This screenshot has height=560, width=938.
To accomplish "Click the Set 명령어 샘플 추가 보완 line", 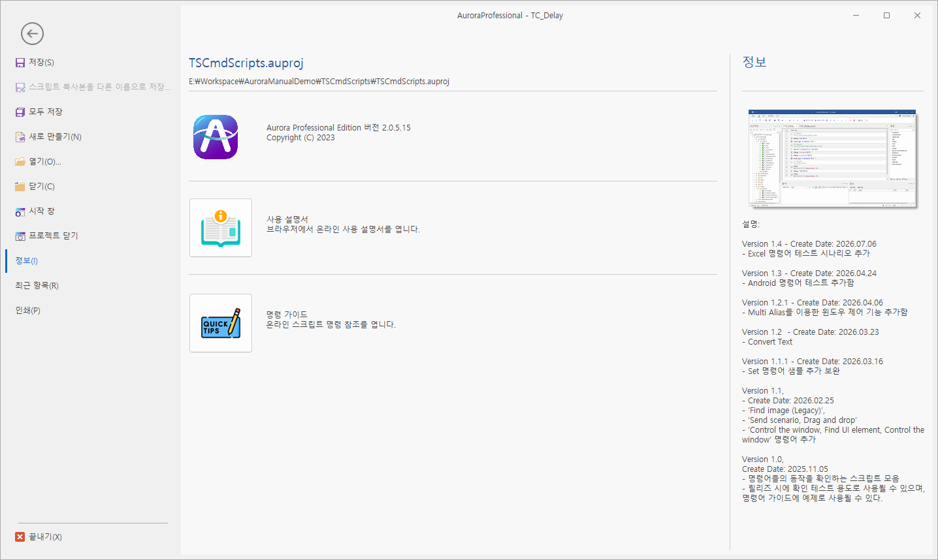I will tap(791, 371).
